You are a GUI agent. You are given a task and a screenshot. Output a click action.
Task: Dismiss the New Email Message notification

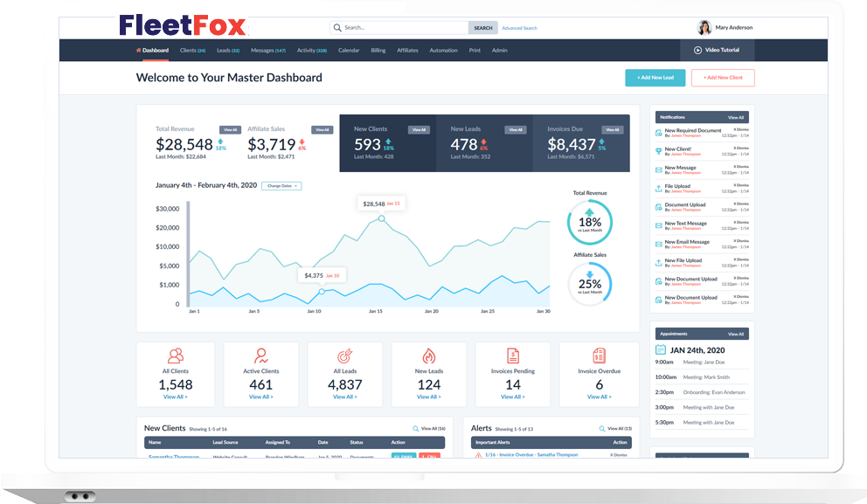(x=741, y=241)
